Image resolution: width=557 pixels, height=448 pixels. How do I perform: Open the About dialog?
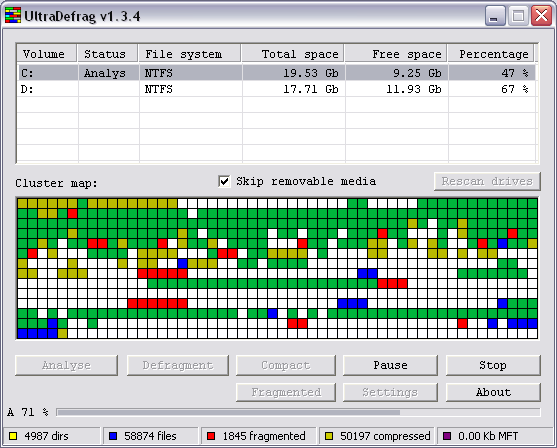pyautogui.click(x=493, y=392)
